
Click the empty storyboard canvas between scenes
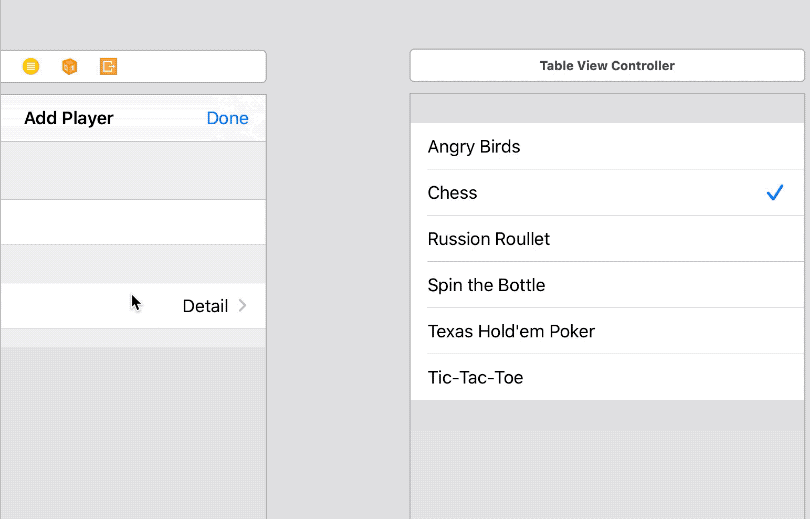pos(338,258)
